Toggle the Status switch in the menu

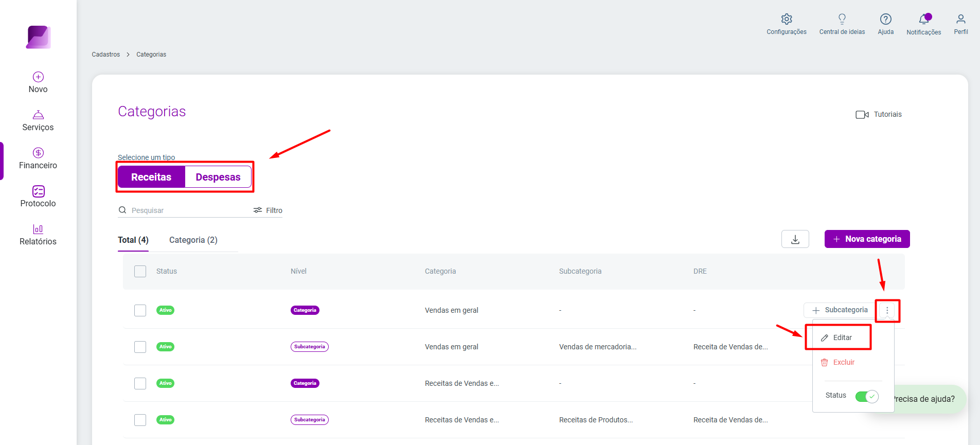pos(867,397)
